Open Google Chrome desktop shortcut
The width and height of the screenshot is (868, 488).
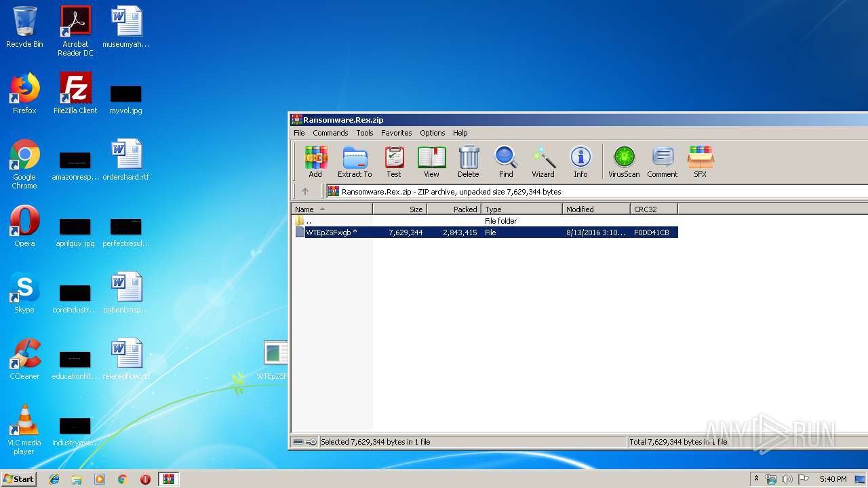pyautogui.click(x=24, y=164)
